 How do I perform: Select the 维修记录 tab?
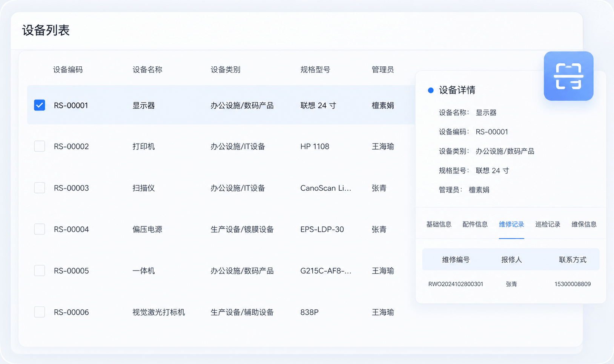[x=511, y=224]
